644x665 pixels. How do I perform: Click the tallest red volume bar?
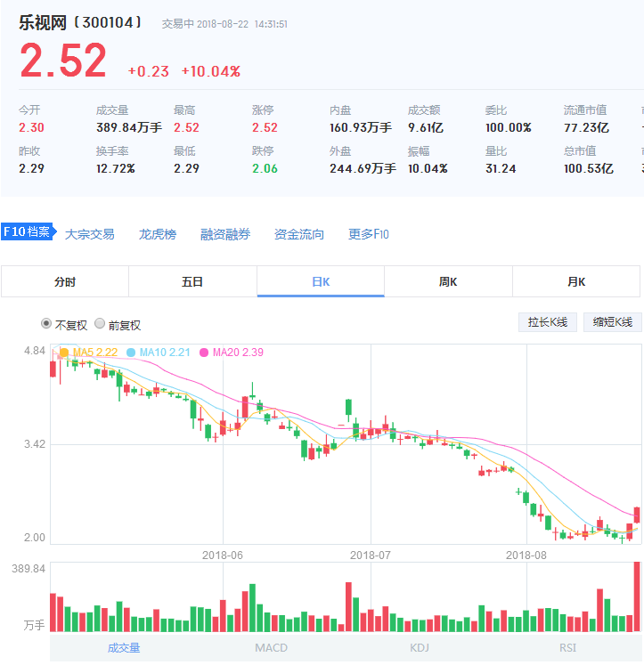click(637, 596)
